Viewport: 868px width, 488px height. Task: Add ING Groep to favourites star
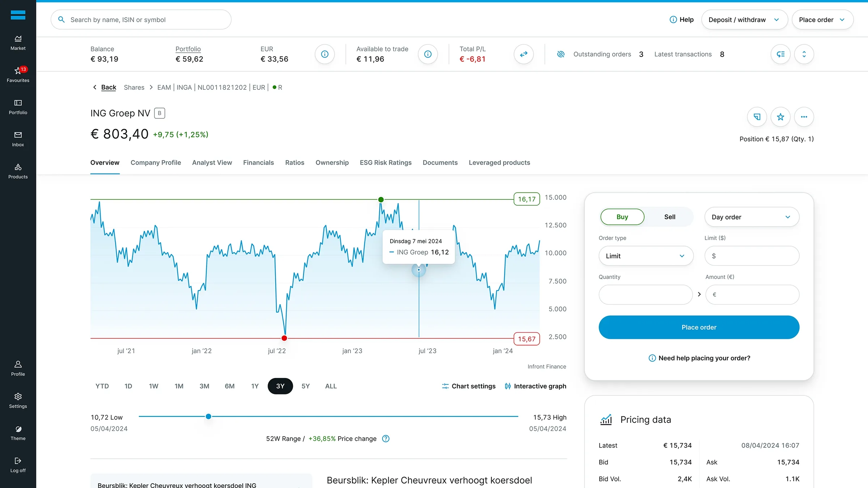click(x=780, y=117)
